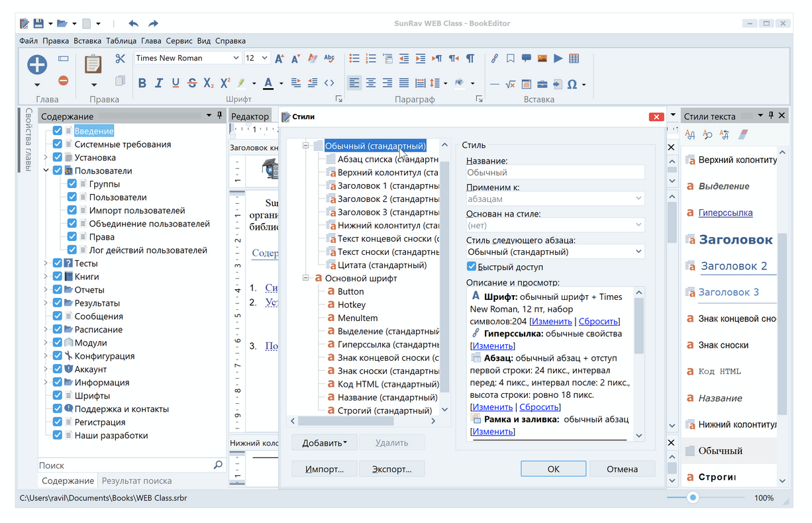The width and height of the screenshot is (812, 523).
Task: Open the Стиль следующего абзаца dropdown
Action: [x=638, y=252]
